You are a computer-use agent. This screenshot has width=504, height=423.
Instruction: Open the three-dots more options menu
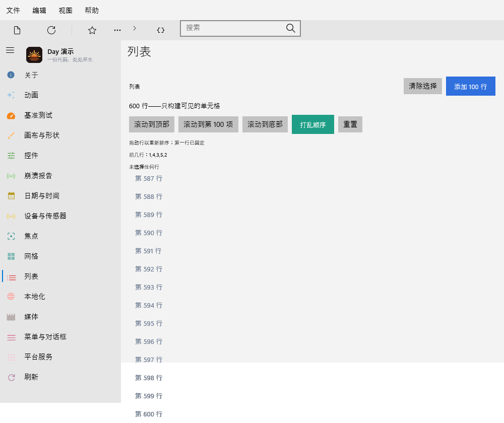117,30
